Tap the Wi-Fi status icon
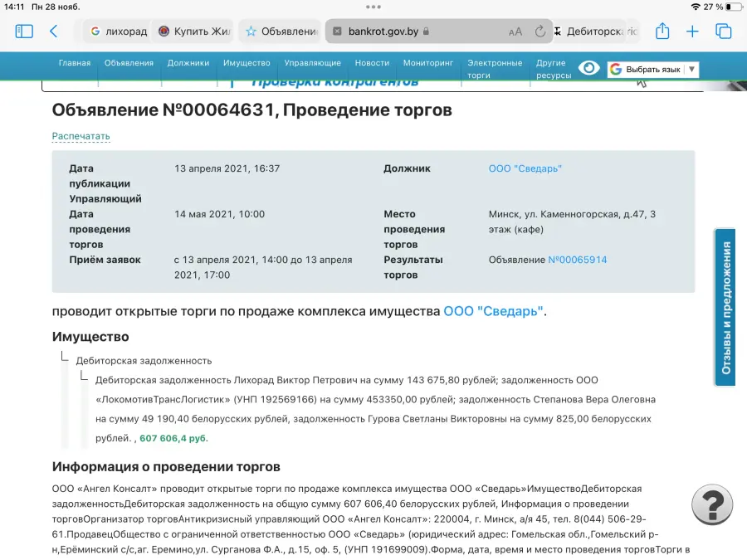The image size is (747, 560). [x=696, y=7]
